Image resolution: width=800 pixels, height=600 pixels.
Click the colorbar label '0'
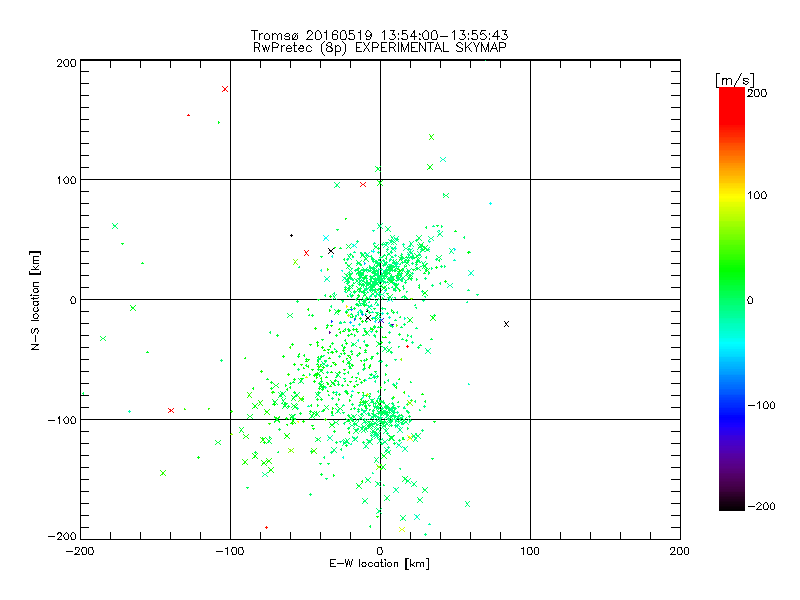[x=750, y=300]
